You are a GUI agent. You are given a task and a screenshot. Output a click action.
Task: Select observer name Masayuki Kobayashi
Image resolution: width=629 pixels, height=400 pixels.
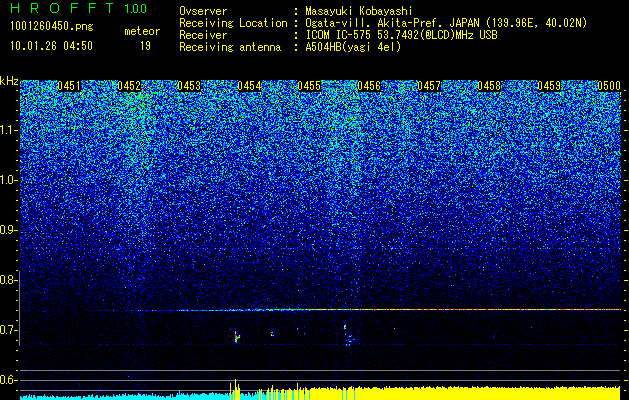(359, 11)
